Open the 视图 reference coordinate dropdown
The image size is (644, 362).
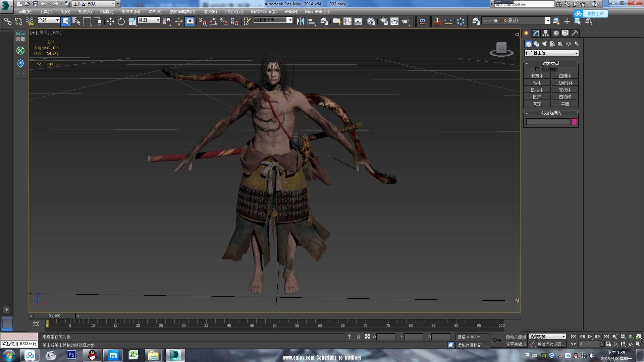click(149, 20)
